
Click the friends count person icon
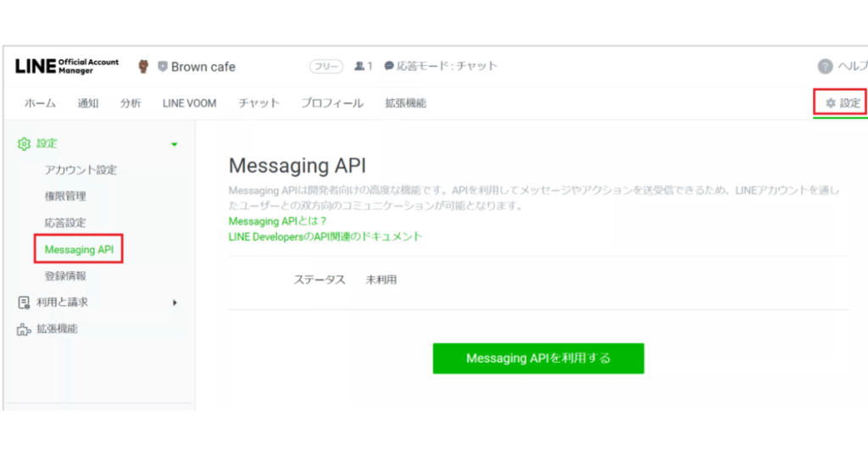click(x=359, y=66)
